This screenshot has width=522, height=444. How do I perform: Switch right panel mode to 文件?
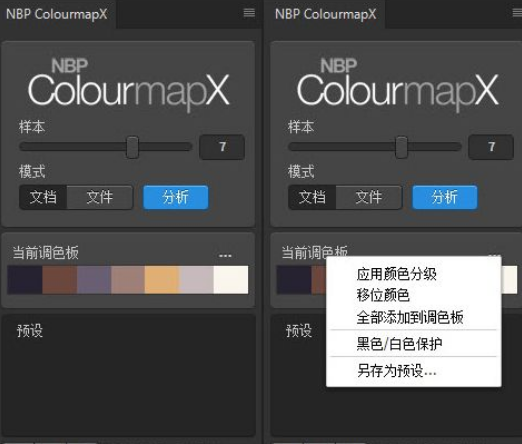tap(369, 197)
